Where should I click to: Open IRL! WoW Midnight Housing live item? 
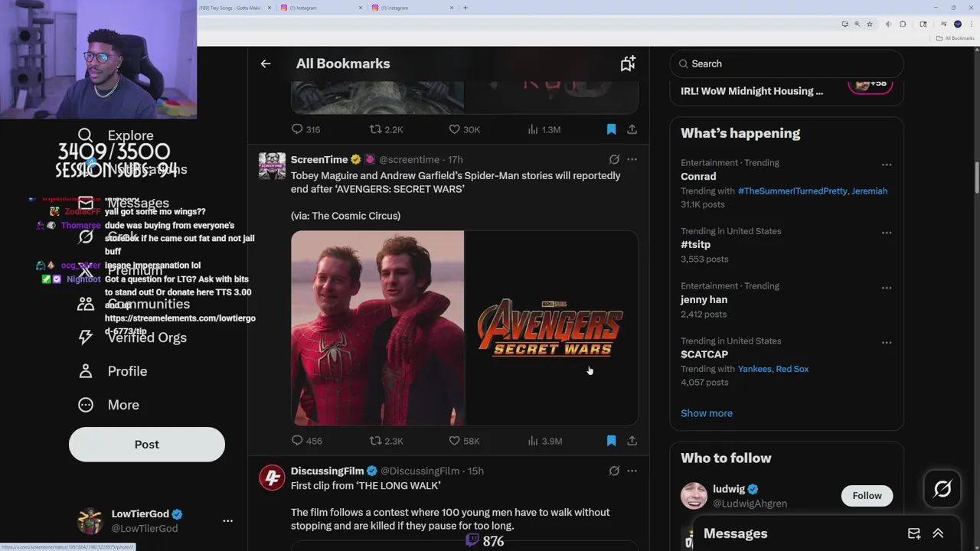click(752, 90)
